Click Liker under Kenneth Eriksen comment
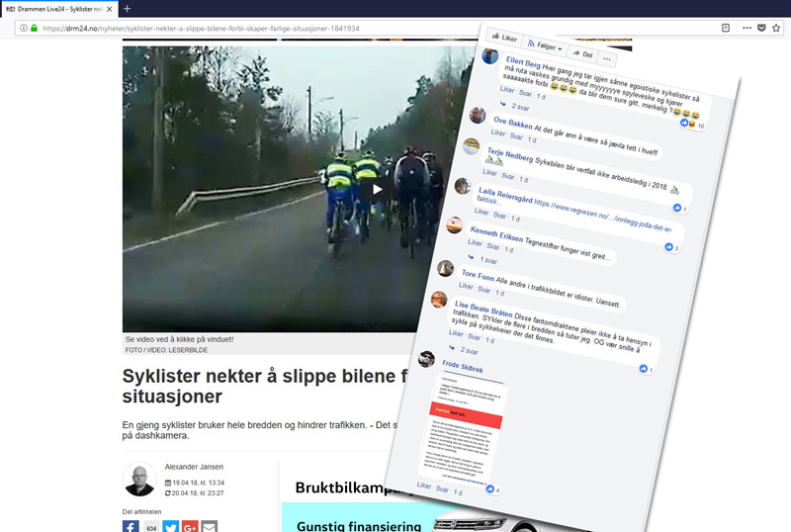This screenshot has width=791, height=532. [476, 243]
